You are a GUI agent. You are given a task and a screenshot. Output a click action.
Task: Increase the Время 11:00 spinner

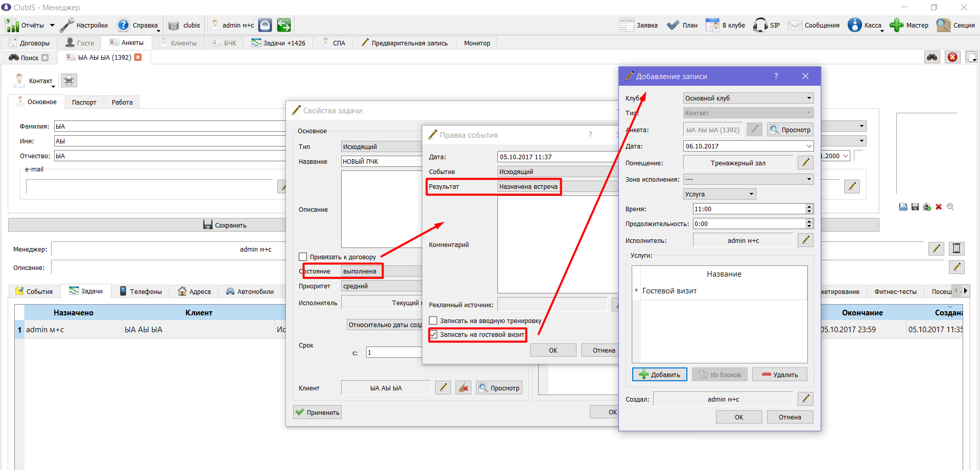click(x=809, y=206)
